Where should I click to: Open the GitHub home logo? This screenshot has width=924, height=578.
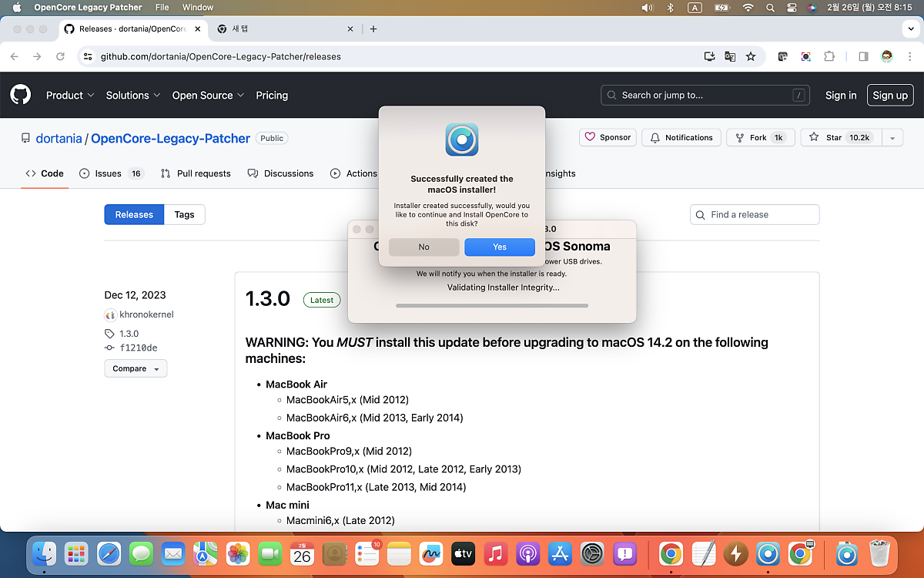(x=21, y=95)
